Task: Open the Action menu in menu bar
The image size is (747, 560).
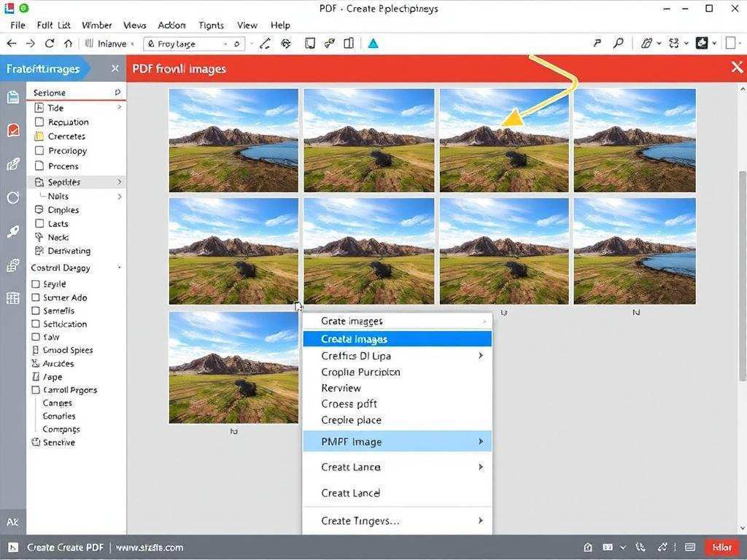Action: (171, 25)
